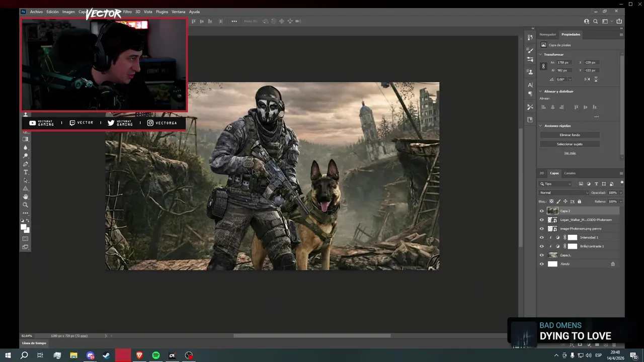Toggle Quick Mask mode icon

[26, 238]
